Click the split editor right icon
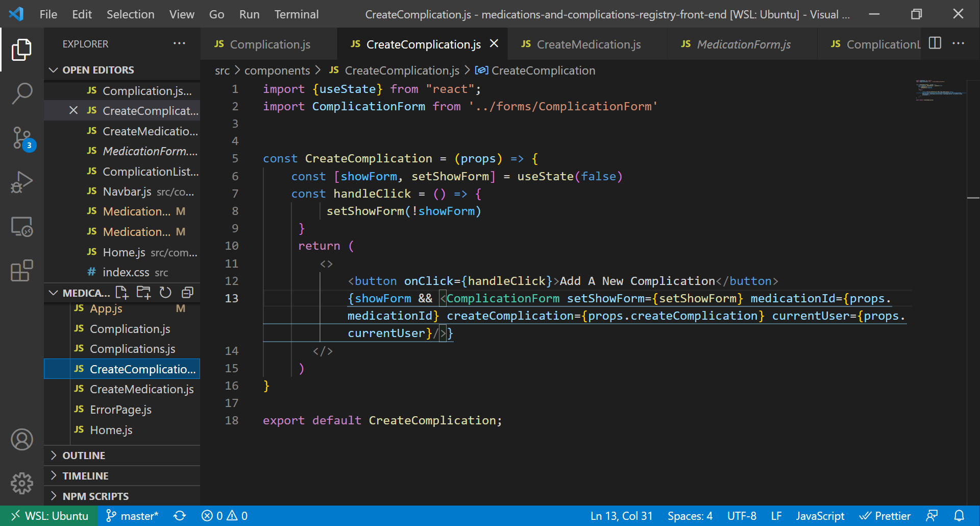Image resolution: width=980 pixels, height=526 pixels. 935,43
